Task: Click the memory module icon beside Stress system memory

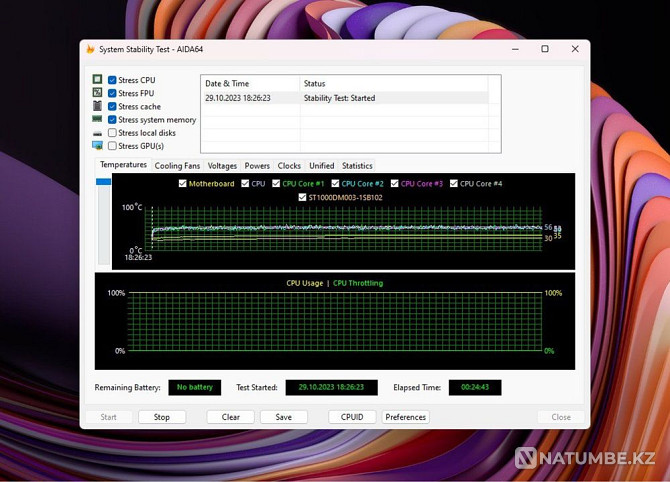Action: [97, 119]
